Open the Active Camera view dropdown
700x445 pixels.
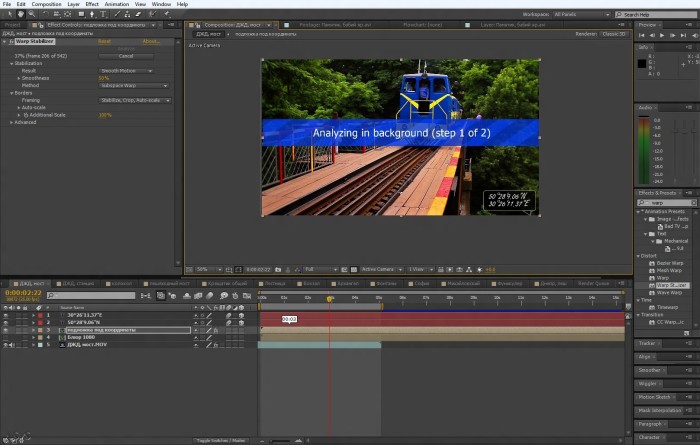tap(381, 270)
